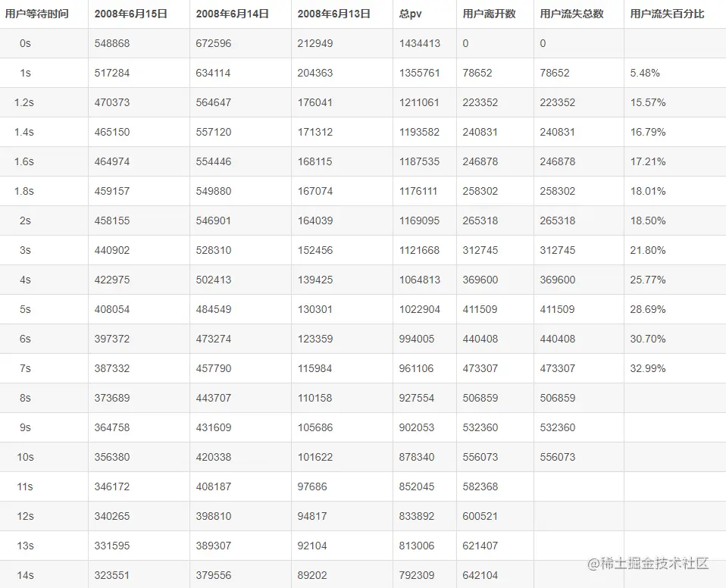Click the 2008年6月14日 column header
726x588 pixels.
point(232,14)
